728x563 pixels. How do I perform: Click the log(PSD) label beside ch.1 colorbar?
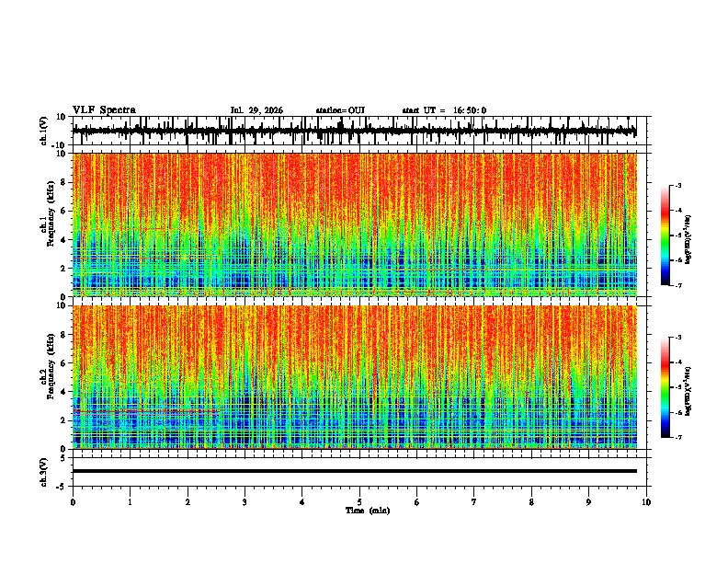click(x=688, y=240)
